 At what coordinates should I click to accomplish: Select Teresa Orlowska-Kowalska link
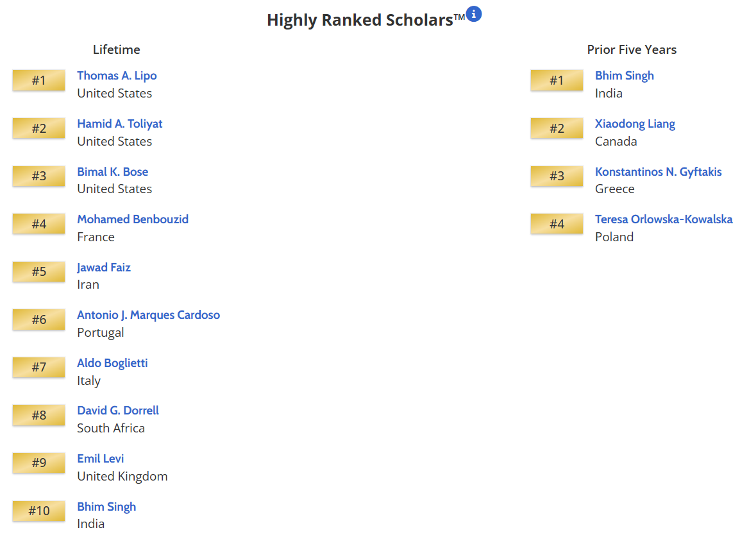point(664,219)
